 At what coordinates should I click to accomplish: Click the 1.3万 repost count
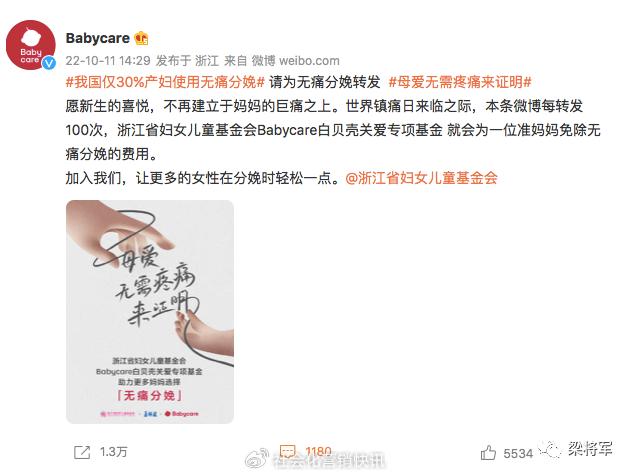point(113,452)
